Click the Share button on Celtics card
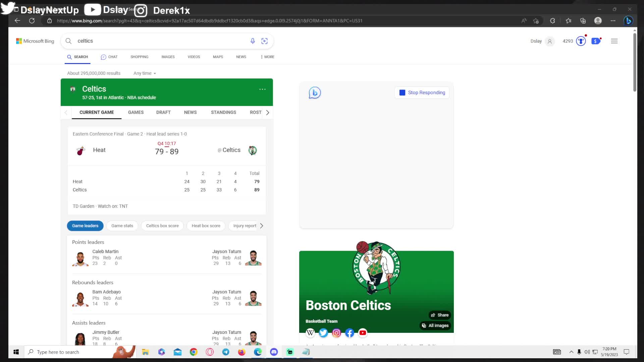644x362 pixels. pos(440,315)
